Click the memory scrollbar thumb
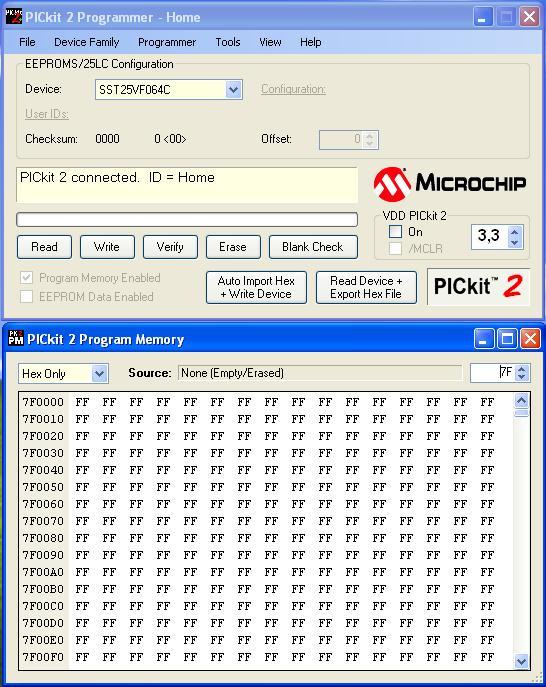 [x=521, y=413]
